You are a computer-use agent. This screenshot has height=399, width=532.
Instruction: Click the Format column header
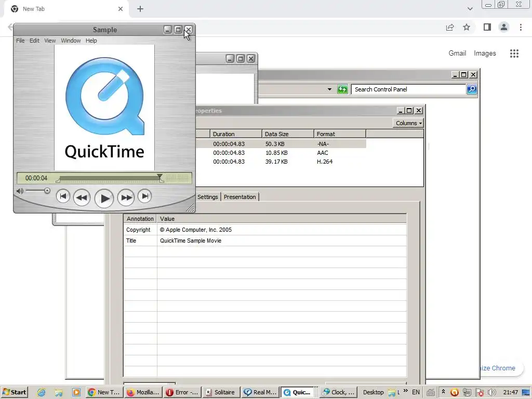click(x=340, y=134)
